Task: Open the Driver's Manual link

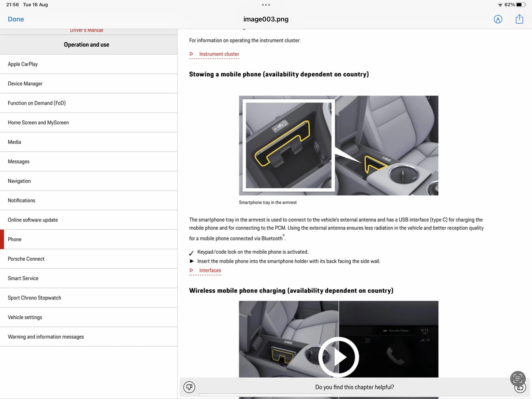Action: (x=87, y=30)
